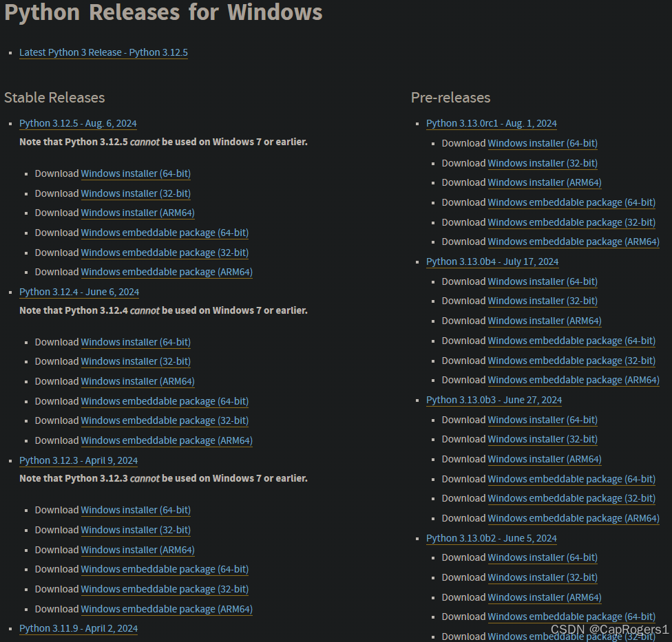Open Python 3.13.0b2 - June 5, 2024 pre-release
672x642 pixels.
492,538
